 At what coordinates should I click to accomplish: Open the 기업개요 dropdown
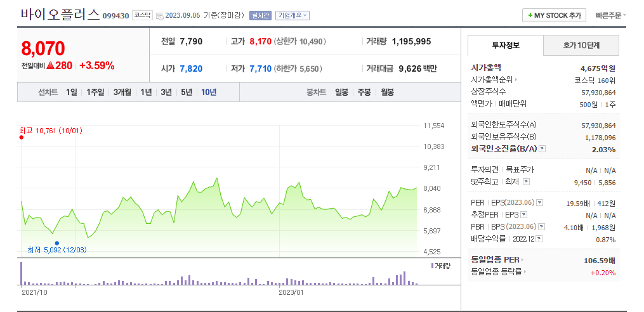(292, 16)
